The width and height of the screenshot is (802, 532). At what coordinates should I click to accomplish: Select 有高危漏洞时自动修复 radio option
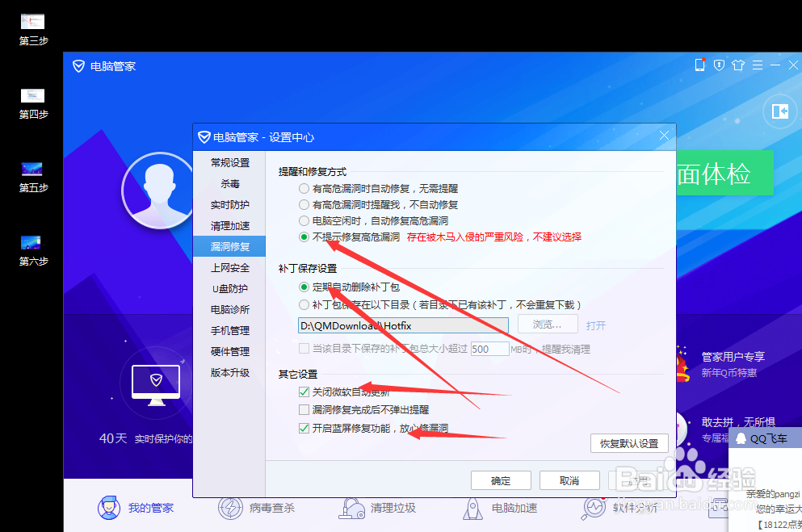tap(304, 188)
